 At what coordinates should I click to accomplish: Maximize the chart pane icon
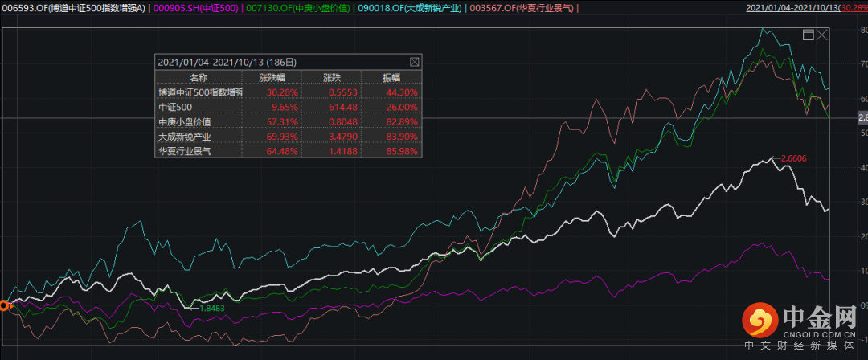(808, 35)
